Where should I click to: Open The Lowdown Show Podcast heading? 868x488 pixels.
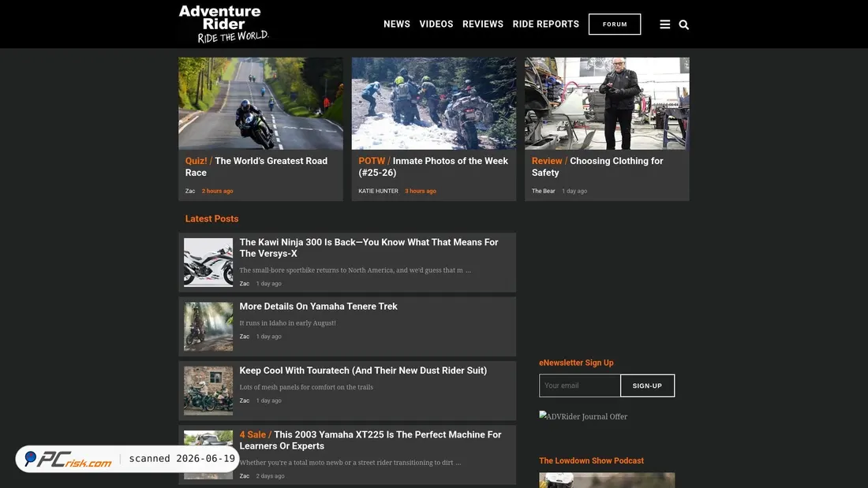click(591, 461)
